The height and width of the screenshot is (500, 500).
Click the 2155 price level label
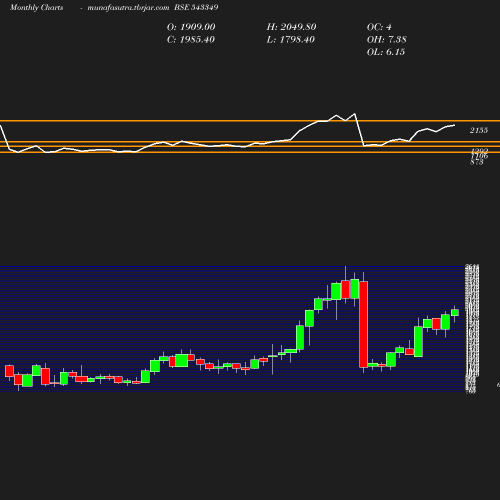479,130
